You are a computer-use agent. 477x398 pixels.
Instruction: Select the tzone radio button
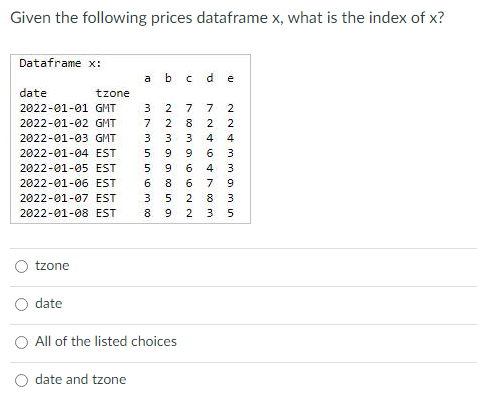pyautogui.click(x=22, y=266)
